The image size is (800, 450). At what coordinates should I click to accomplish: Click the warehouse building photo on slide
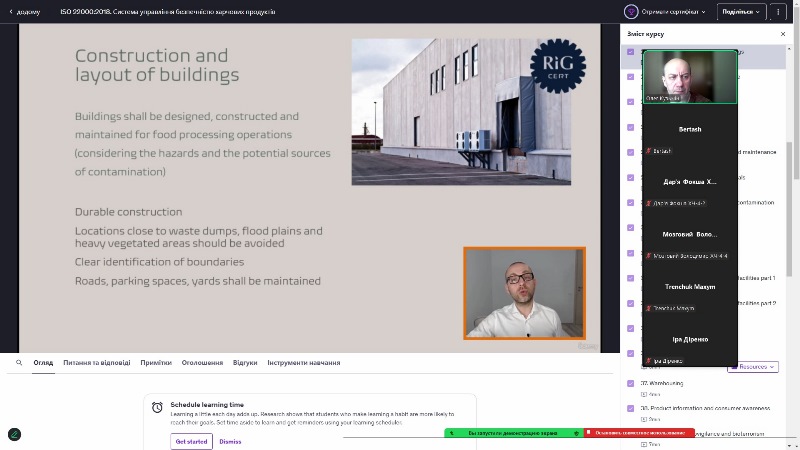pos(461,112)
